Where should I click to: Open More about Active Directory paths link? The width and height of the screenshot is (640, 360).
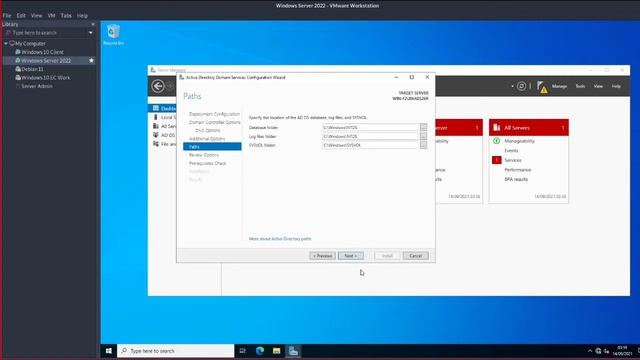coord(280,239)
